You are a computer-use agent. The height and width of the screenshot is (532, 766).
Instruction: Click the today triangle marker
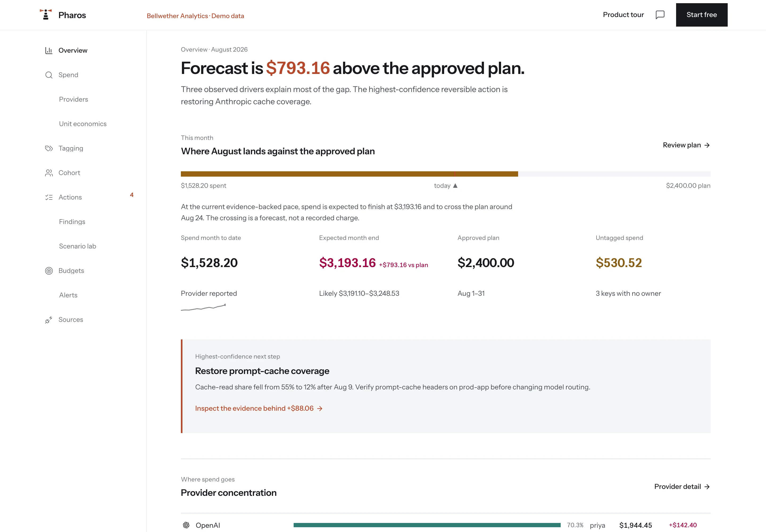(455, 186)
